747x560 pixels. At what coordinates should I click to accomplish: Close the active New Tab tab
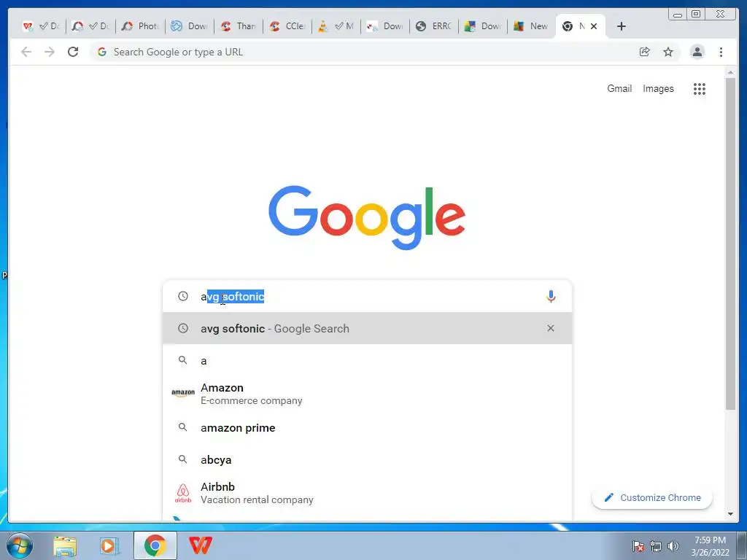coord(594,26)
